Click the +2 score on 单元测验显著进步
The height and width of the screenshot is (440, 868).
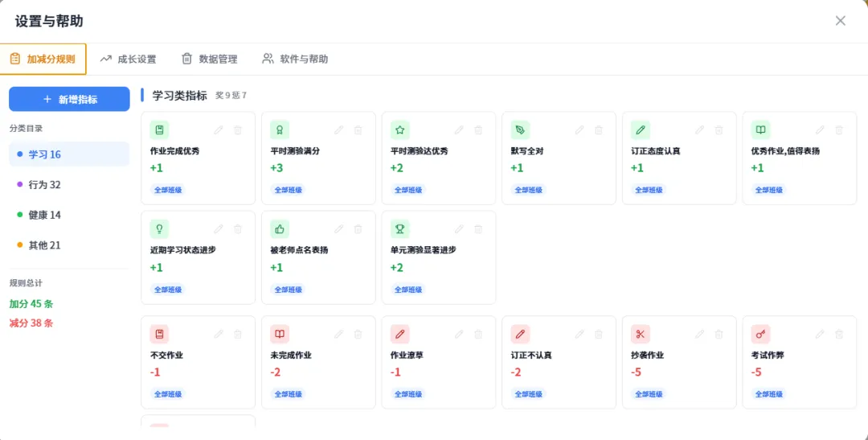(397, 268)
